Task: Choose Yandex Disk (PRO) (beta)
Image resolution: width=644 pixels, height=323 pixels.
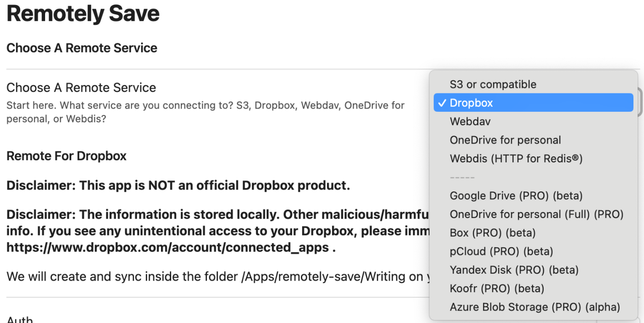Action: 514,270
